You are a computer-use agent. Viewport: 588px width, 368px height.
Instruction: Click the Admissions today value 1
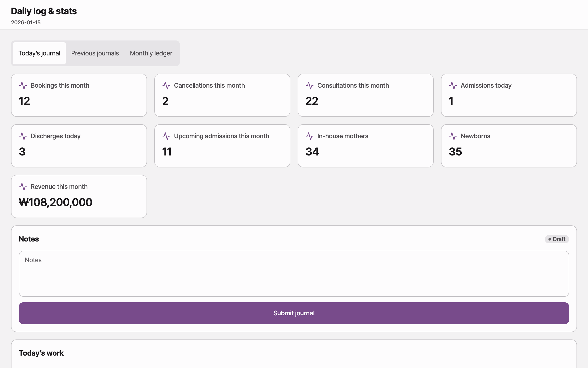(451, 101)
